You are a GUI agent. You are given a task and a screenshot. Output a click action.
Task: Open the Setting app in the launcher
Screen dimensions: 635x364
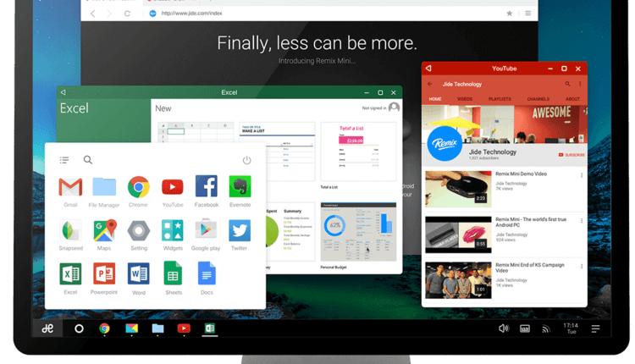pyautogui.click(x=139, y=231)
